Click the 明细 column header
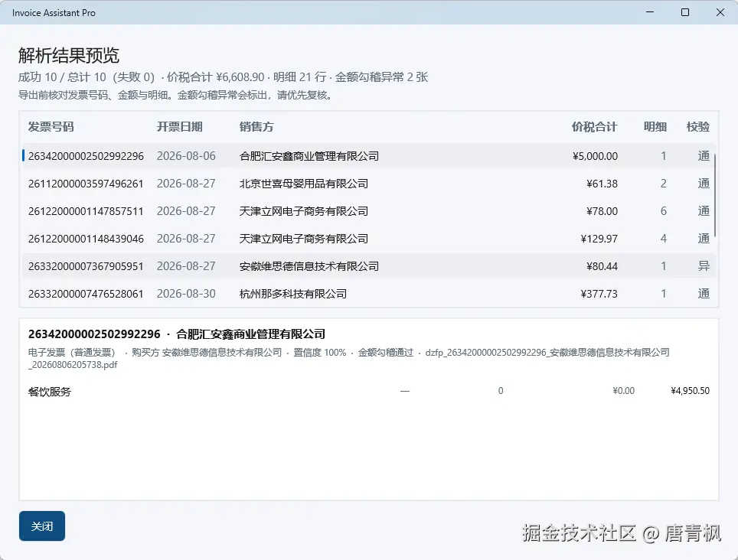The height and width of the screenshot is (560, 738). 655,126
